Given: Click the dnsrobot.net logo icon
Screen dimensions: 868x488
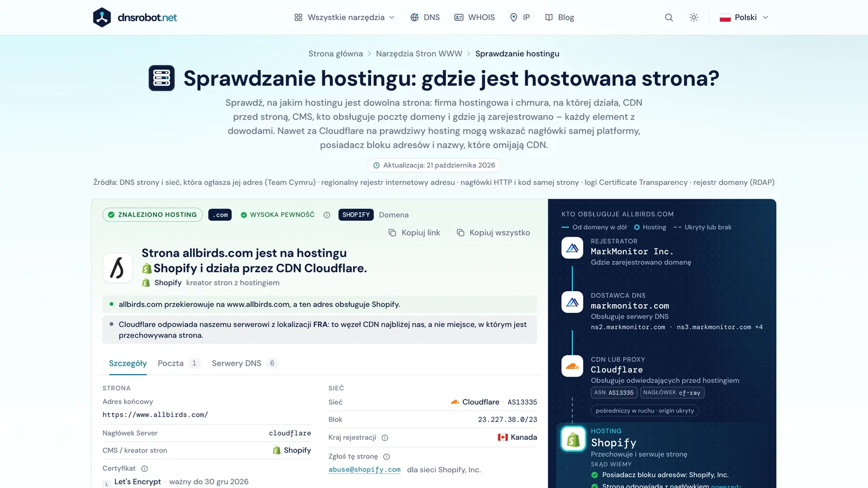Looking at the screenshot, I should 102,17.
